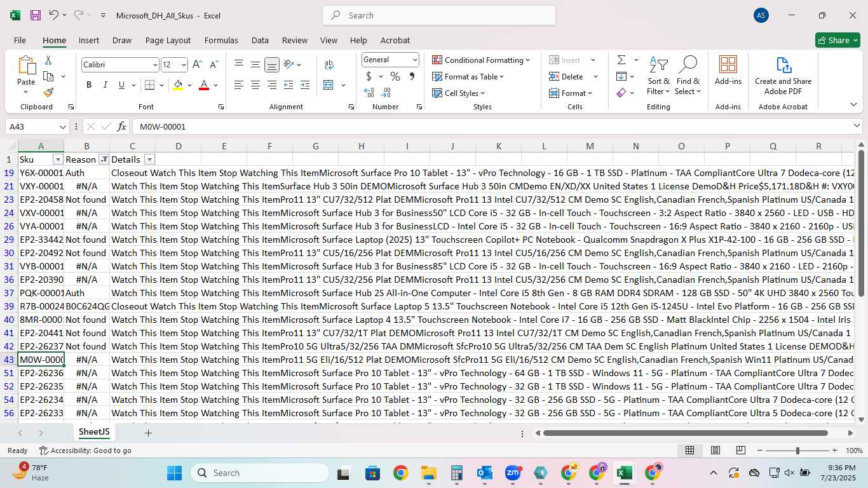This screenshot has height=488, width=868.
Task: Click the search box in title bar
Action: (439, 15)
